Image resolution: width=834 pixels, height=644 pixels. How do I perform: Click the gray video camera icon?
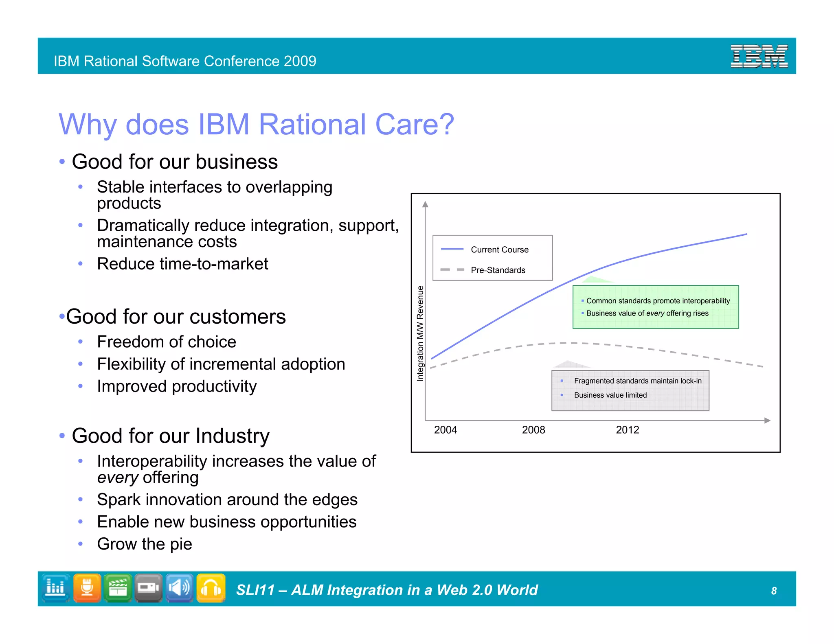tap(148, 588)
